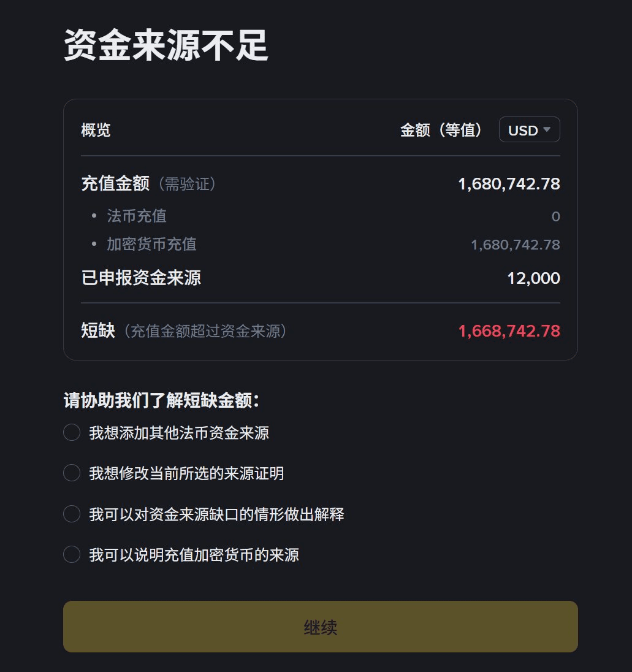Viewport: 632px width, 672px height.
Task: Choose 我想修改当前所选的来源证明 radio option
Action: [72, 473]
